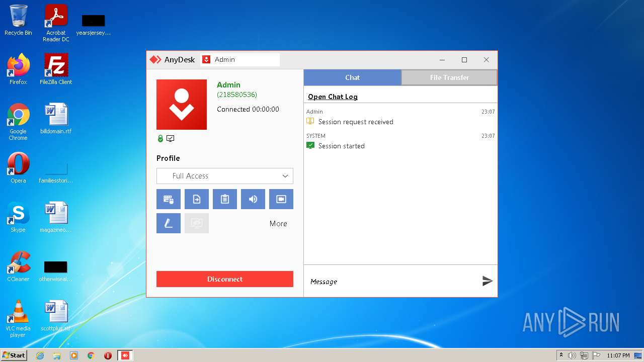Open Windows Explorer folder in taskbar

[x=57, y=355]
